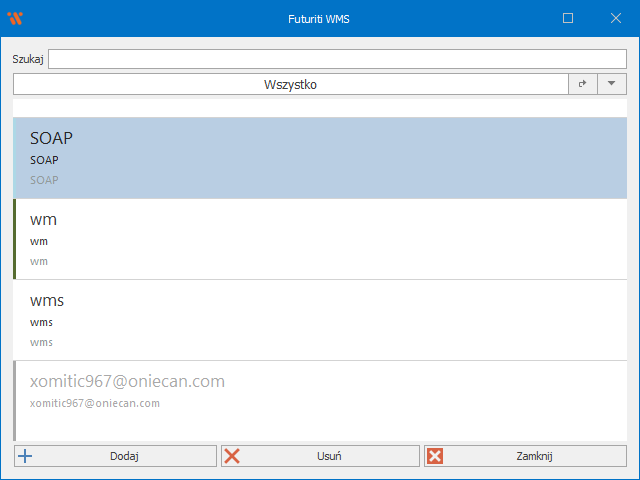This screenshot has width=640, height=480.
Task: Click the boxed red X icon beside Zamknij
Action: tap(435, 456)
